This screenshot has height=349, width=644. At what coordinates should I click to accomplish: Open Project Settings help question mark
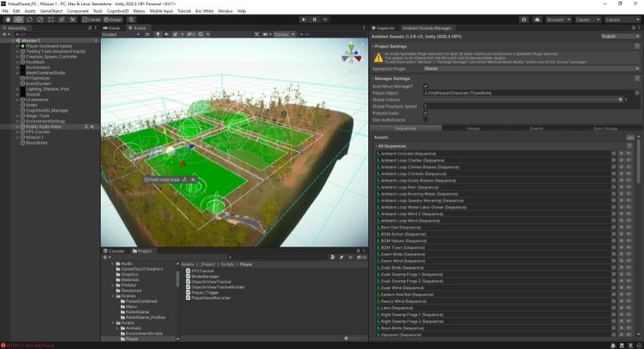[x=637, y=46]
